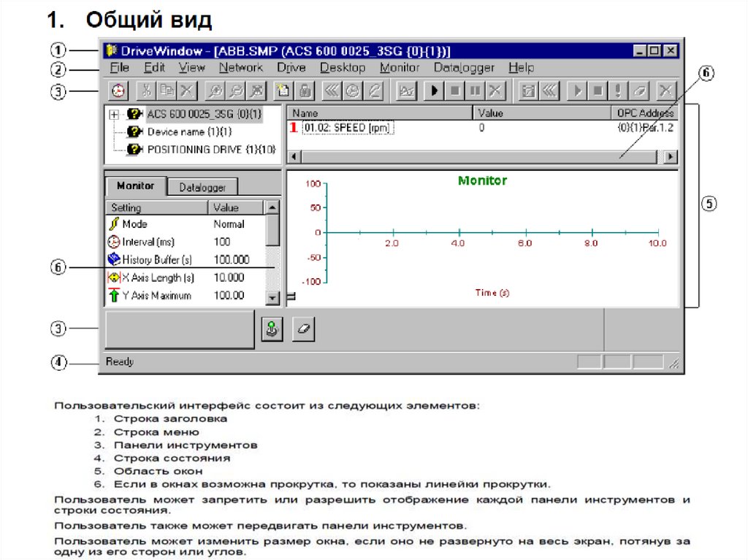Click the settings list up scroll arrow
This screenshot has height=560, width=748.
pos(272,207)
